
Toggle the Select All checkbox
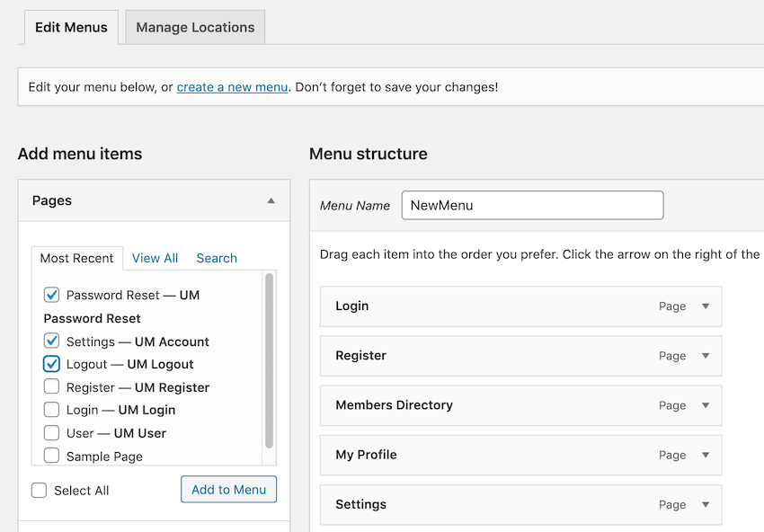[x=40, y=491]
